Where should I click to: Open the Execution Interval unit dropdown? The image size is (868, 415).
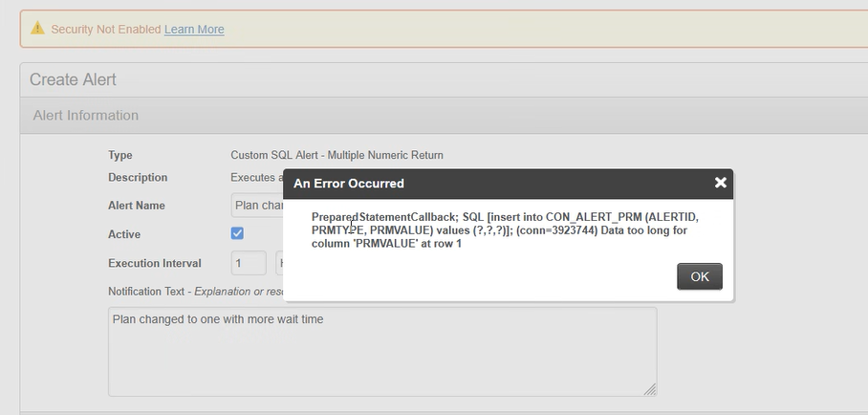(280, 263)
